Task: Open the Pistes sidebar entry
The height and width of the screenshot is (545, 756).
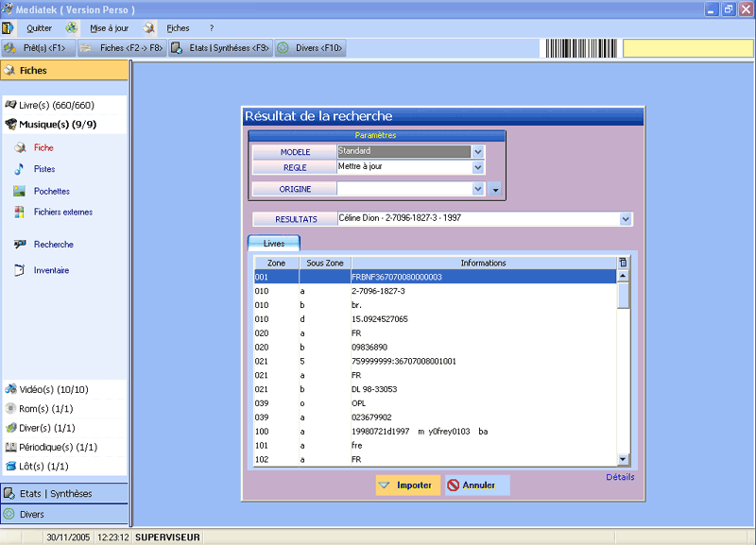Action: 44,169
